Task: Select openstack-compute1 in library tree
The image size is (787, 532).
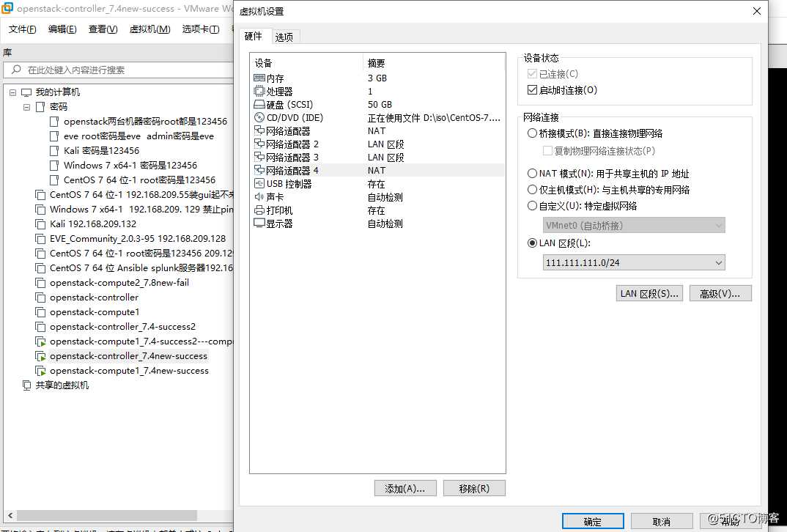Action: (x=95, y=312)
